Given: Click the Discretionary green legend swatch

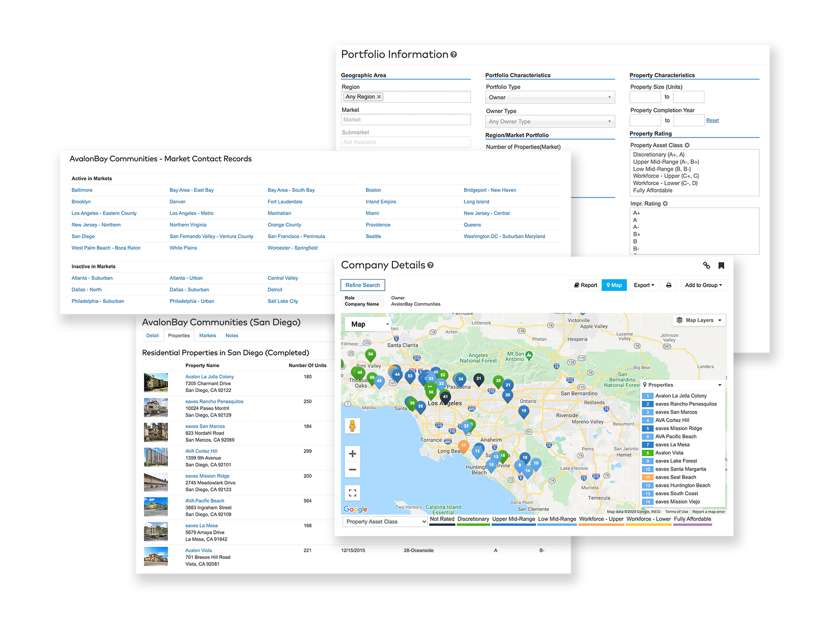Looking at the screenshot, I should (473, 524).
